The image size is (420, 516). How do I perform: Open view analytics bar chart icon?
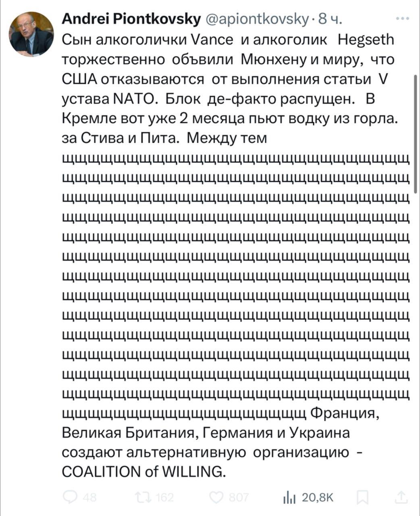click(x=289, y=498)
